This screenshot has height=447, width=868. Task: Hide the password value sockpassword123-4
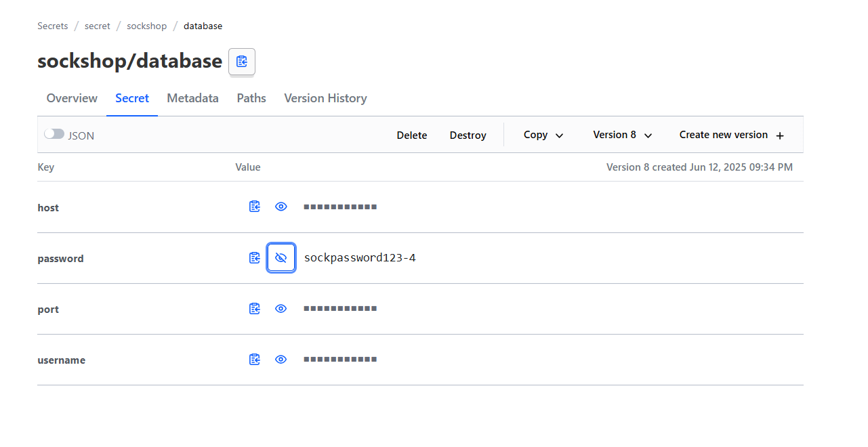(x=281, y=257)
